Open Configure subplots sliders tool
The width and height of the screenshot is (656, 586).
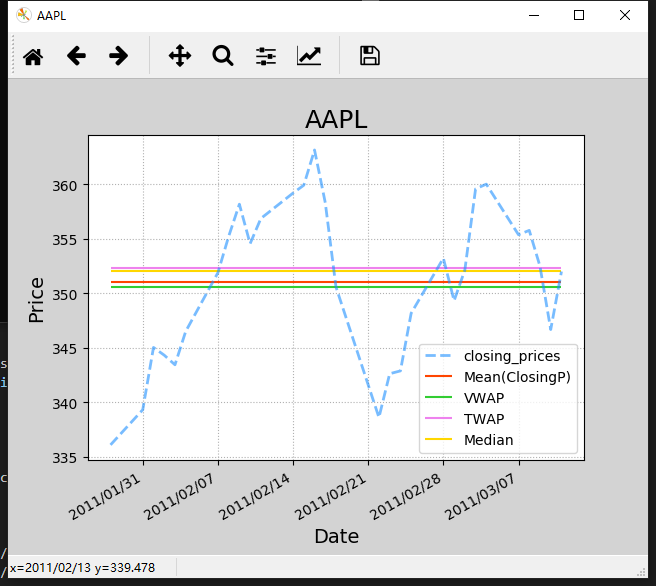pos(266,56)
